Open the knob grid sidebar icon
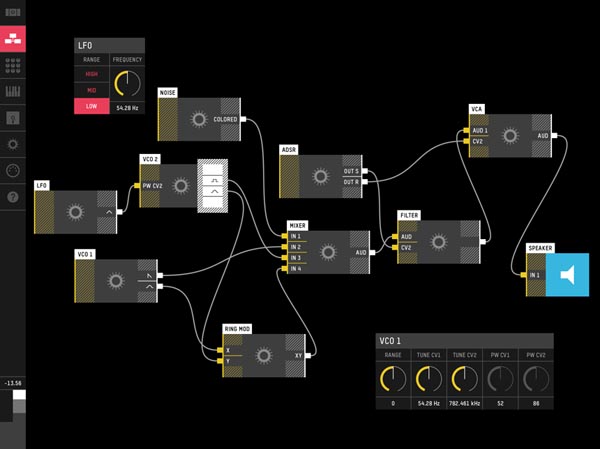600x449 pixels. coord(13,65)
